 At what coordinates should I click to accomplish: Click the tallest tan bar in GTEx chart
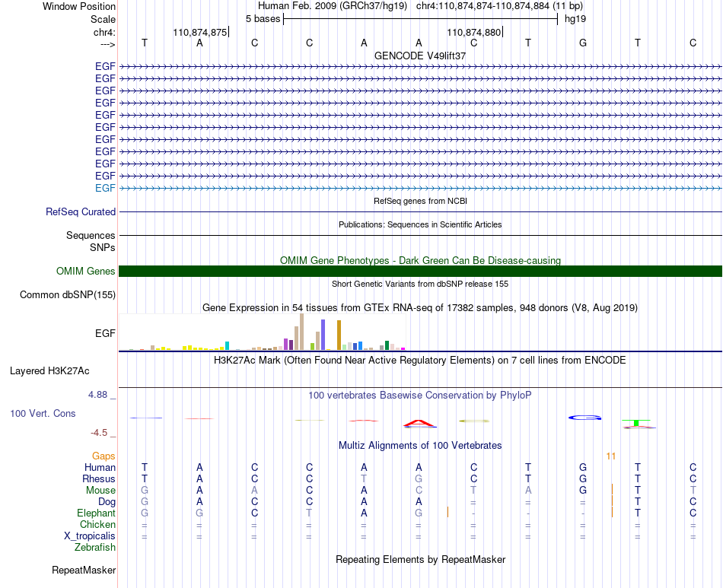301,332
